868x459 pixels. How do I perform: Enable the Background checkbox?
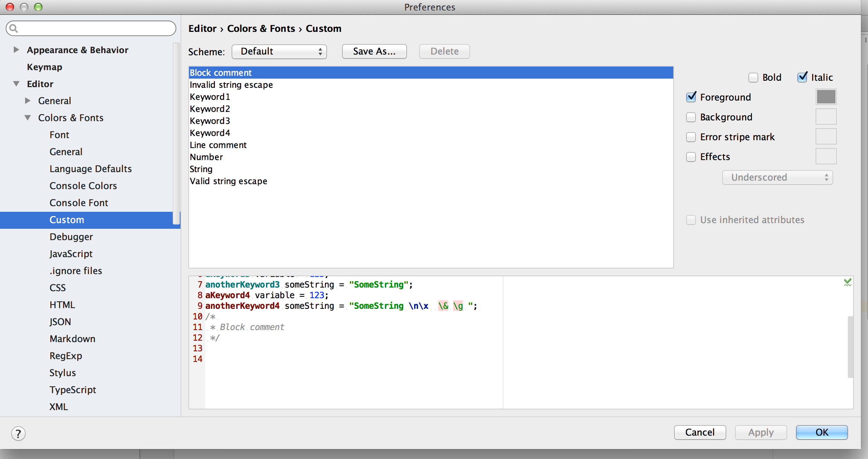pos(691,117)
